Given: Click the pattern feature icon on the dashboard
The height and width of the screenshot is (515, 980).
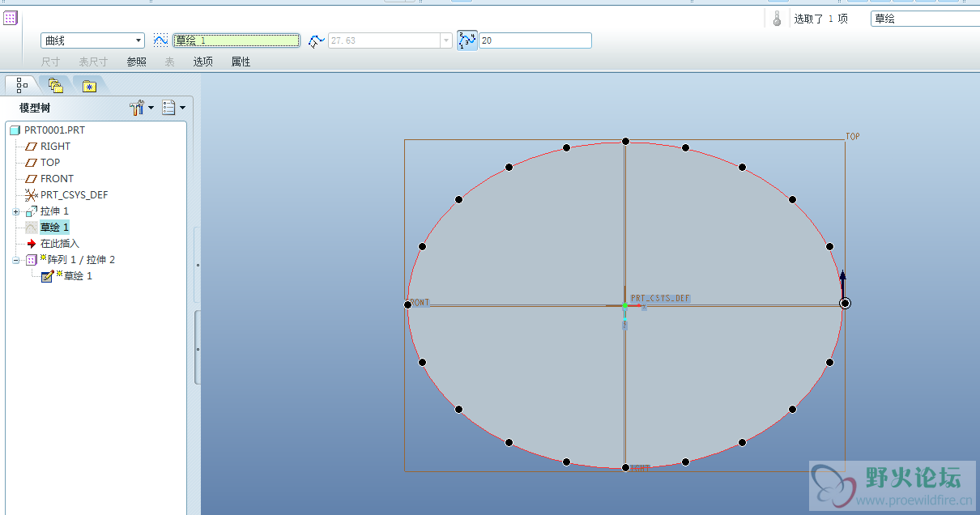Looking at the screenshot, I should (x=11, y=18).
